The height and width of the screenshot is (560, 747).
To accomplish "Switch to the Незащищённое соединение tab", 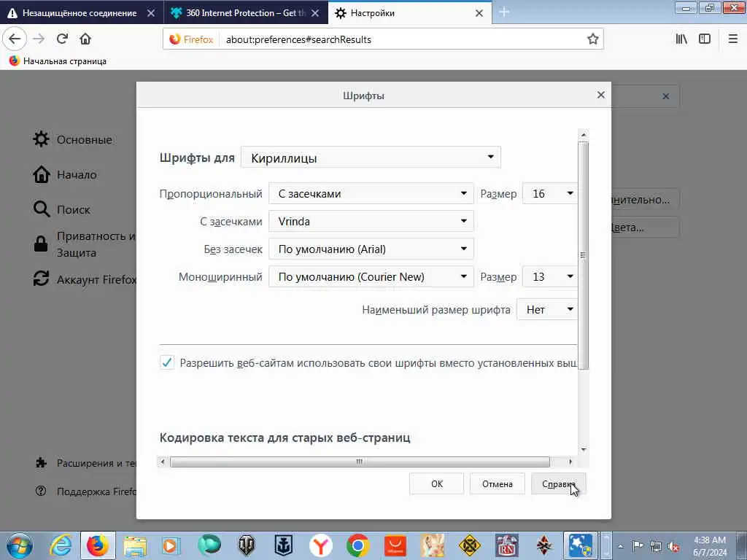I will click(x=81, y=13).
